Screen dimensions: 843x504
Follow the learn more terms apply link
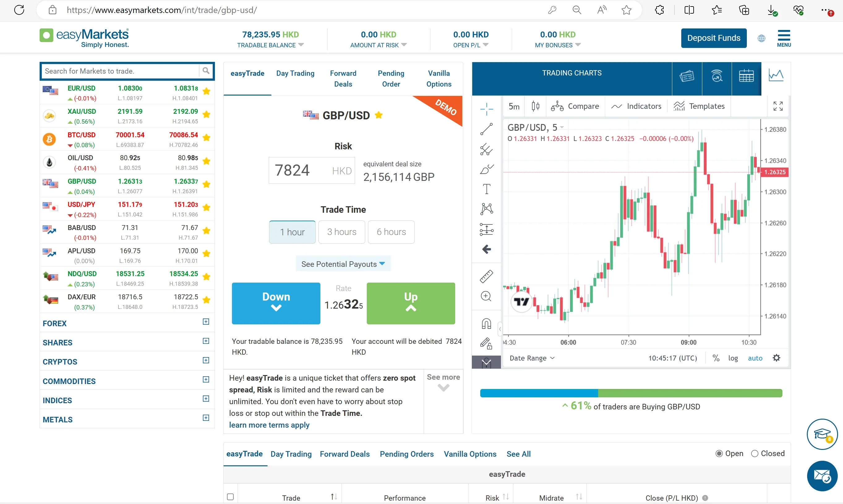pyautogui.click(x=269, y=425)
